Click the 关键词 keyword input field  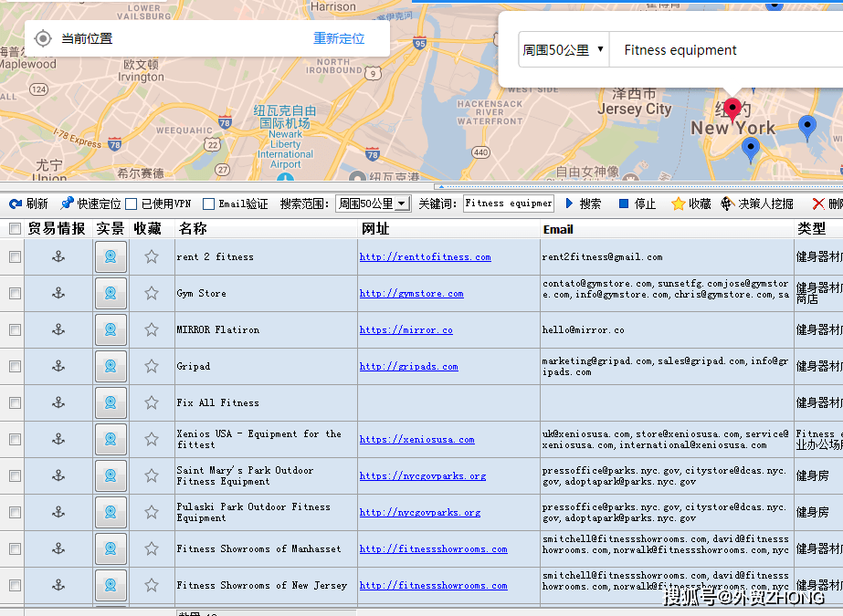point(509,204)
